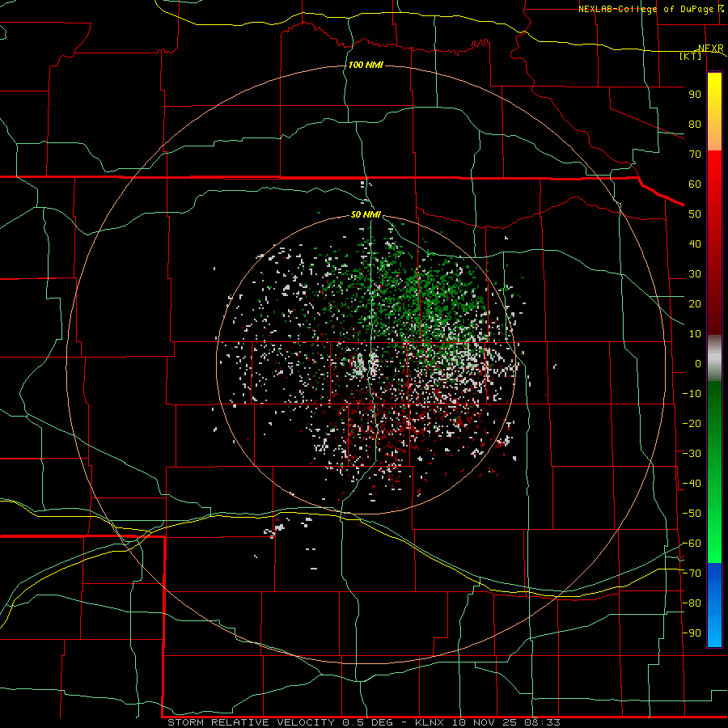Image resolution: width=728 pixels, height=728 pixels.
Task: Select the yellow band of the velocity color bar
Action: tap(714, 112)
